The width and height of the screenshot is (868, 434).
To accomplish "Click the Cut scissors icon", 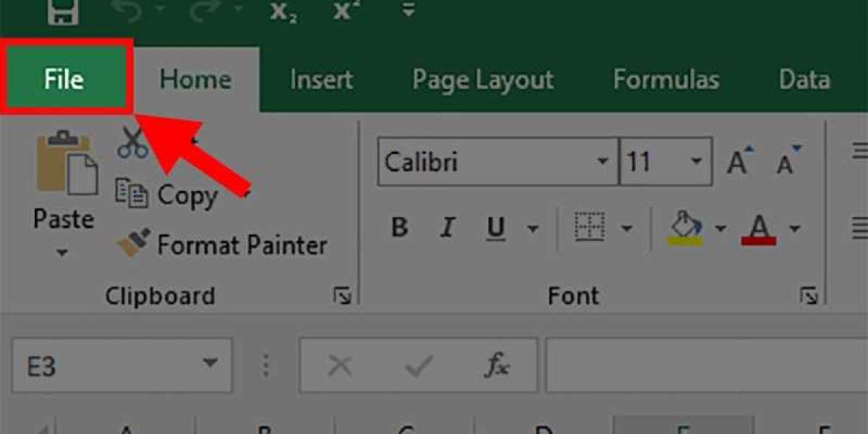I will (x=132, y=142).
